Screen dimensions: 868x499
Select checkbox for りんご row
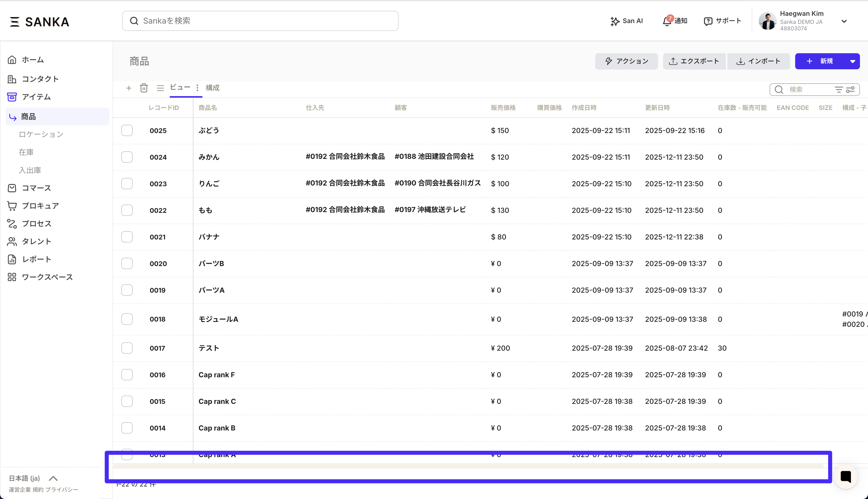[x=127, y=184]
